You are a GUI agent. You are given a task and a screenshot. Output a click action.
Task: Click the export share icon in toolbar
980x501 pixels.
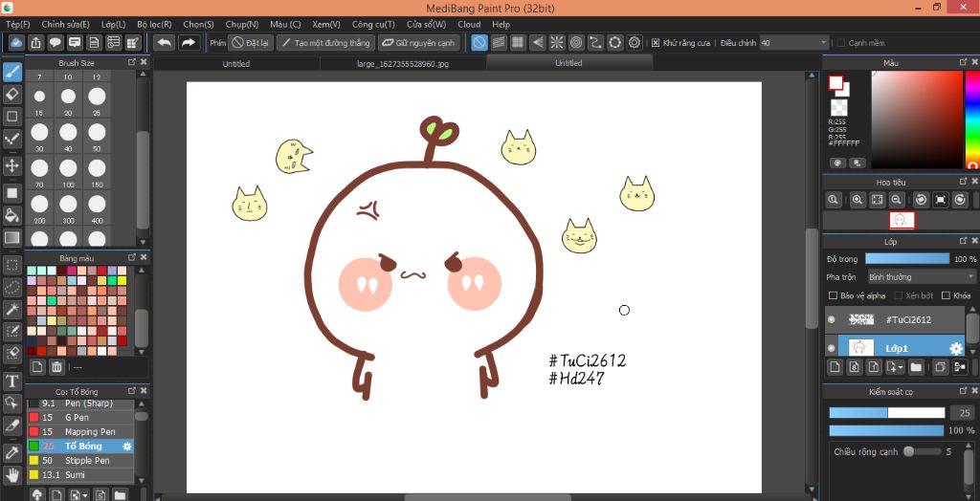35,42
